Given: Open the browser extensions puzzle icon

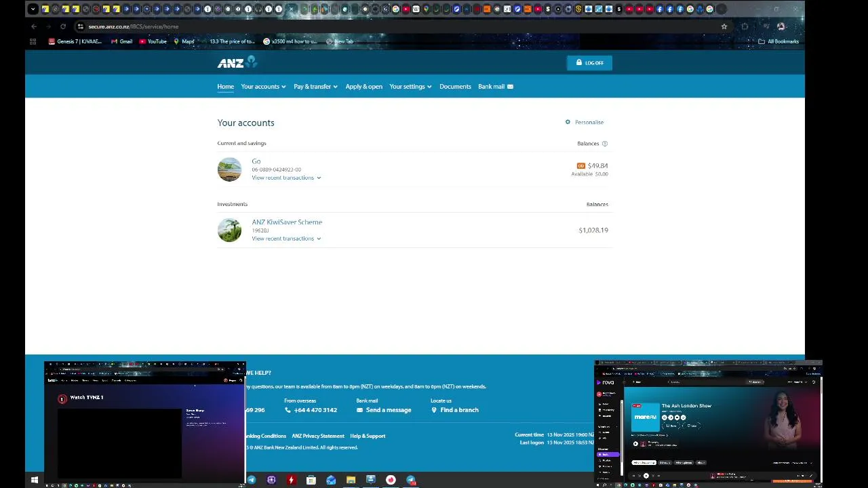Looking at the screenshot, I should (745, 26).
